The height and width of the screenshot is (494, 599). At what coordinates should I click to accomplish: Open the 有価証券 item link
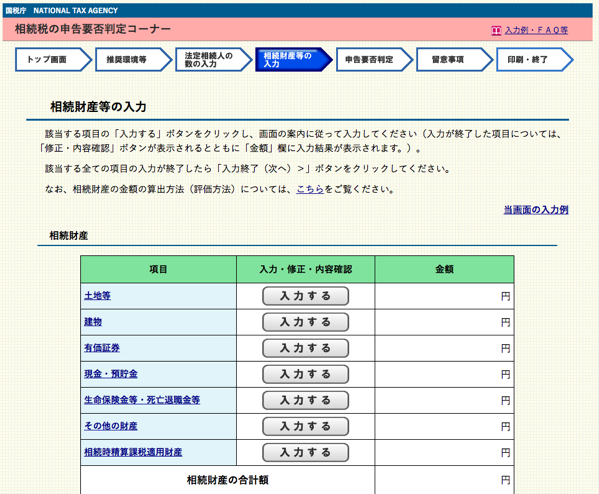click(x=102, y=348)
